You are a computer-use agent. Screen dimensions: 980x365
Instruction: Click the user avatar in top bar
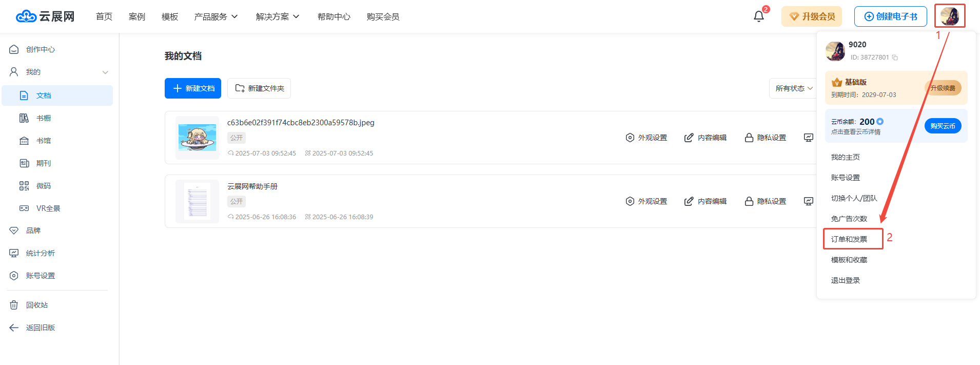(949, 16)
